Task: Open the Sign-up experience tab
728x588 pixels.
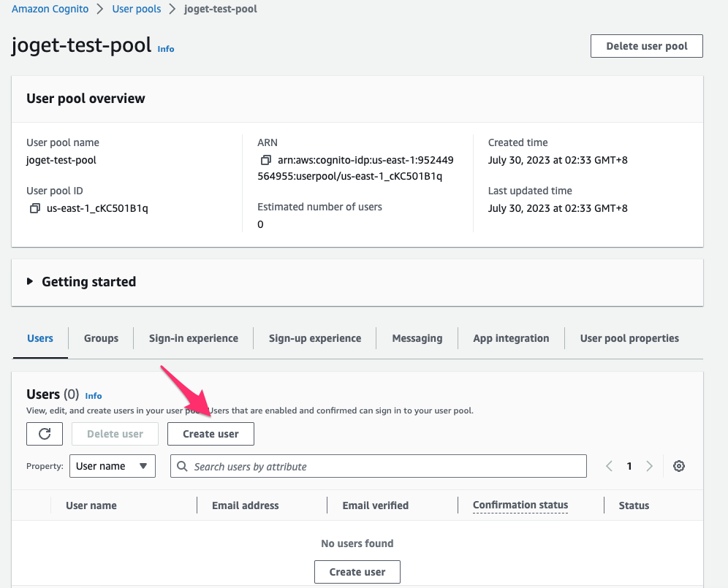Action: (x=315, y=338)
